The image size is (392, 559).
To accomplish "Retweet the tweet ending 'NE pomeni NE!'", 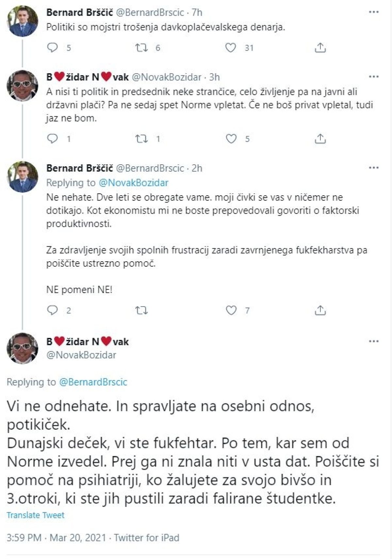I will point(141,310).
